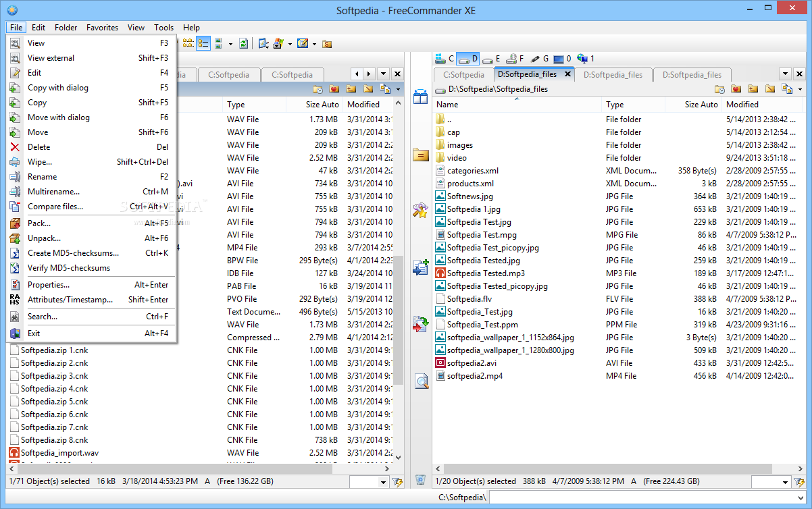The height and width of the screenshot is (509, 812).
Task: Switch to CD drive F
Action: (515, 59)
